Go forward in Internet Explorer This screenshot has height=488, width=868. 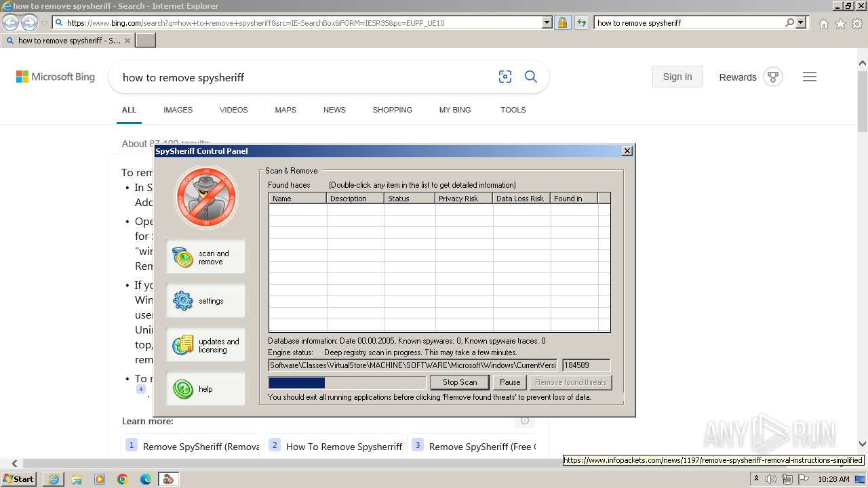tap(29, 23)
